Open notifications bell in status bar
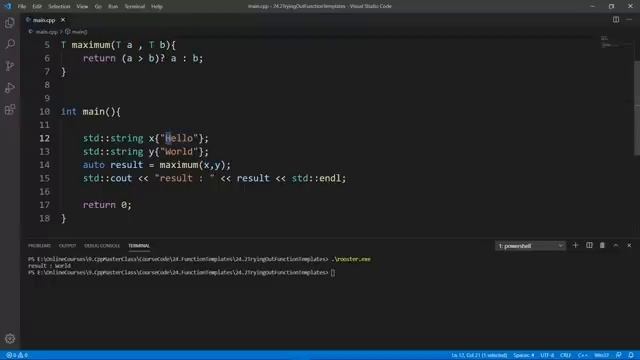 pos(631,355)
